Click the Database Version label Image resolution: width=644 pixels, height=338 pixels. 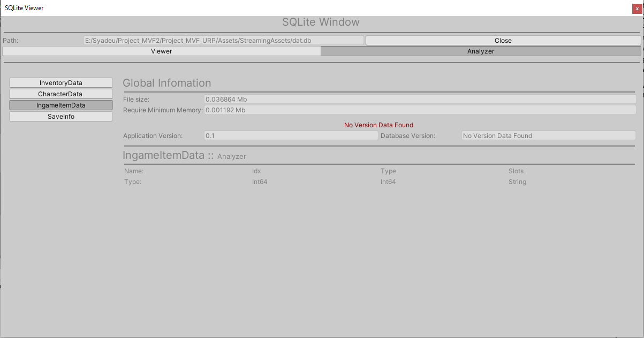(x=408, y=136)
